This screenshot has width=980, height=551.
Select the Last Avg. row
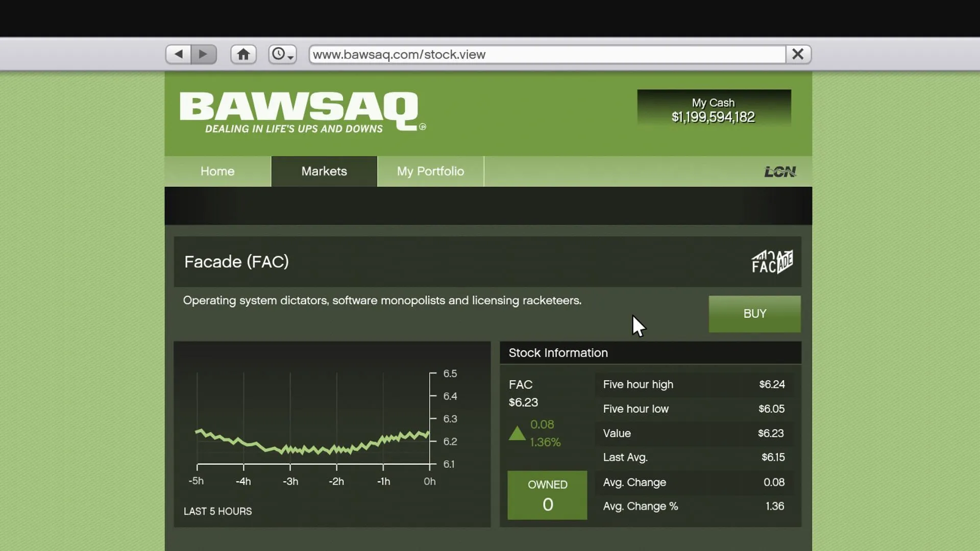click(694, 458)
